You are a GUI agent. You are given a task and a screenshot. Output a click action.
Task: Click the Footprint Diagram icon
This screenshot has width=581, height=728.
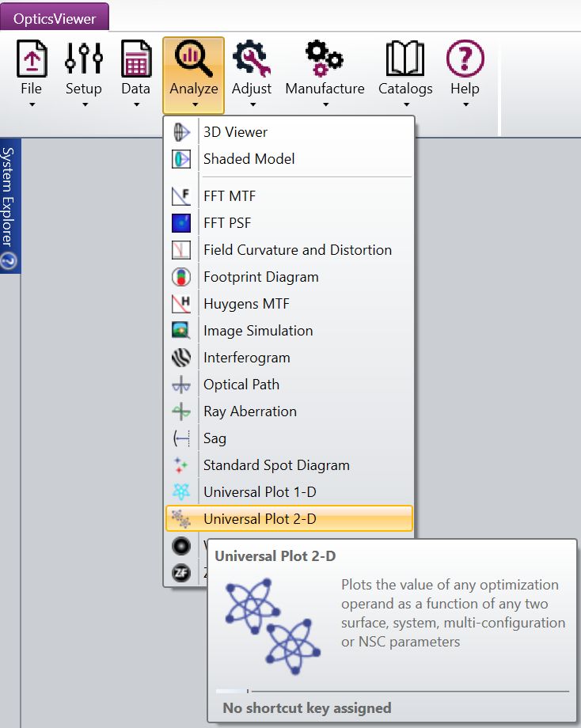click(x=181, y=277)
